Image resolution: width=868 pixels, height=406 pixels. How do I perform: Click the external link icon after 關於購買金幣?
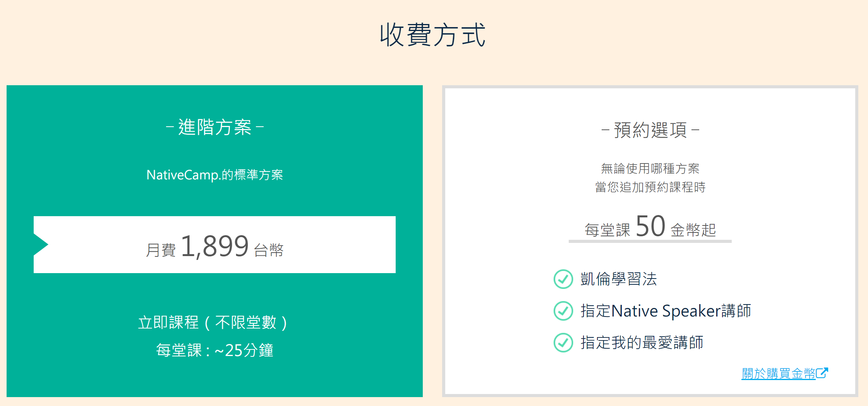tap(822, 373)
